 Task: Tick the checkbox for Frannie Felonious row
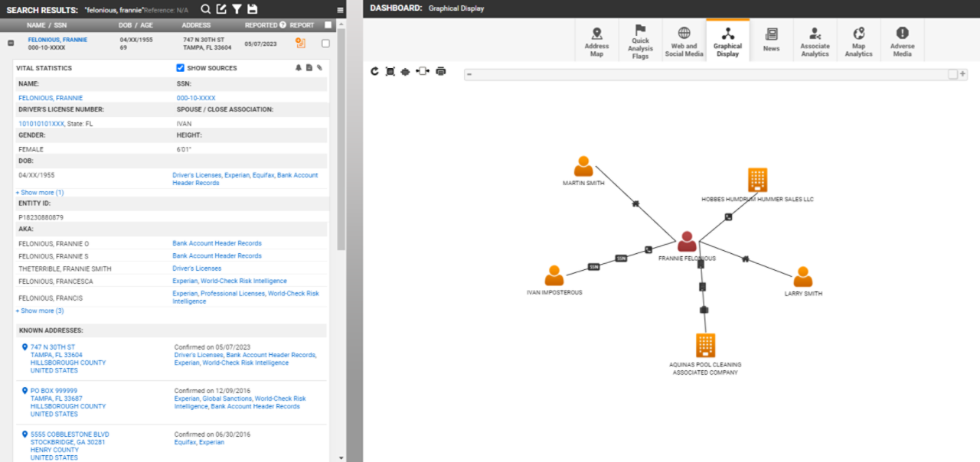(325, 44)
